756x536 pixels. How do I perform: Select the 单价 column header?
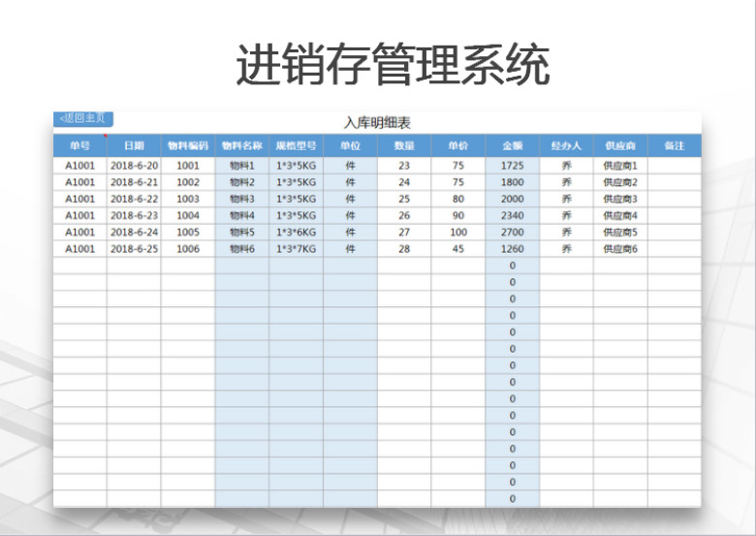coord(458,145)
